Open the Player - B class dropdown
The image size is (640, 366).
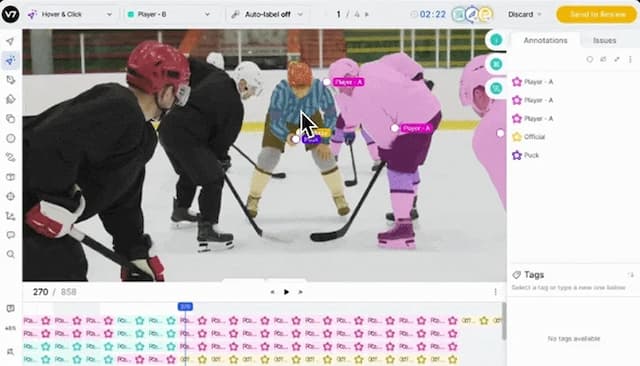[169, 14]
